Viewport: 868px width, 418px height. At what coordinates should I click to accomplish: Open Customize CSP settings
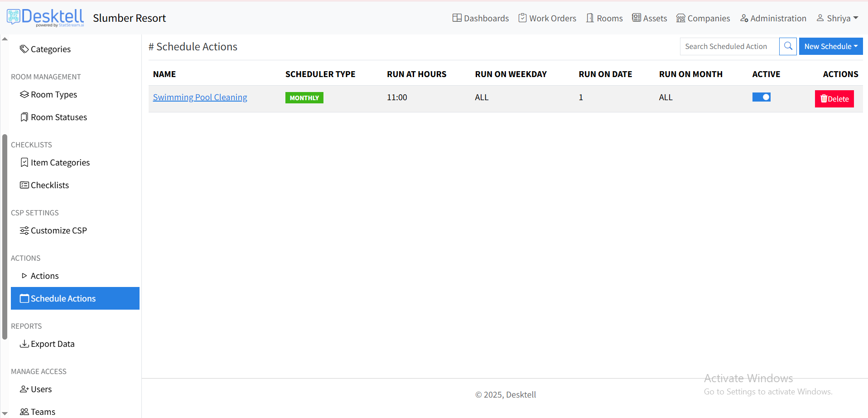pos(58,230)
